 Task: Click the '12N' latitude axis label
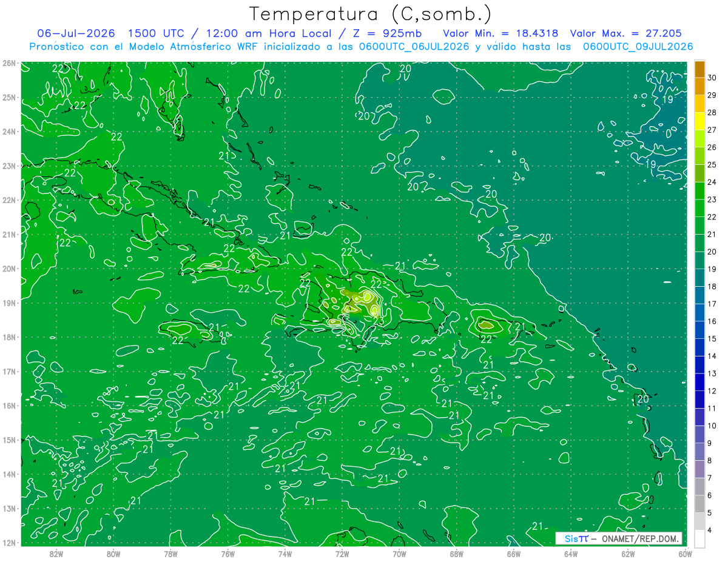(8, 543)
